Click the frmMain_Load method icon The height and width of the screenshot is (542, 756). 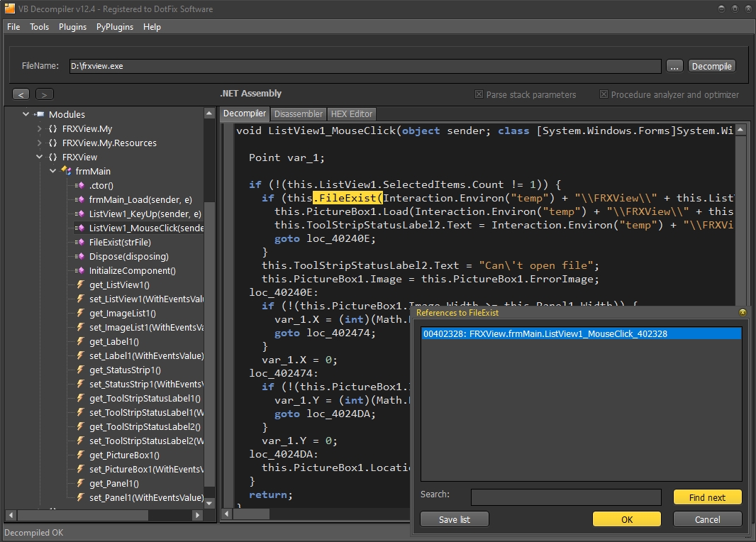pos(79,199)
